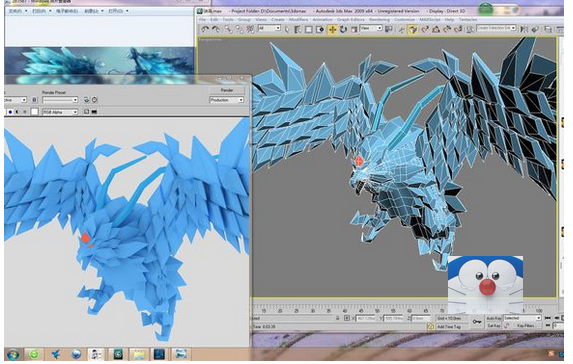Click frame 45 on the time ruler
This screenshot has width=573, height=364.
[x=361, y=310]
